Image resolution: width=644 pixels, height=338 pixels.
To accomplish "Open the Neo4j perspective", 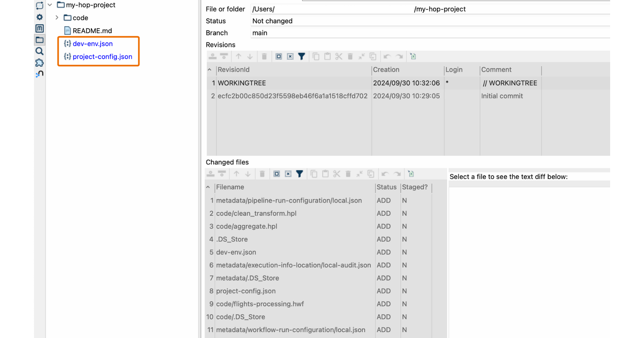I will [x=39, y=74].
